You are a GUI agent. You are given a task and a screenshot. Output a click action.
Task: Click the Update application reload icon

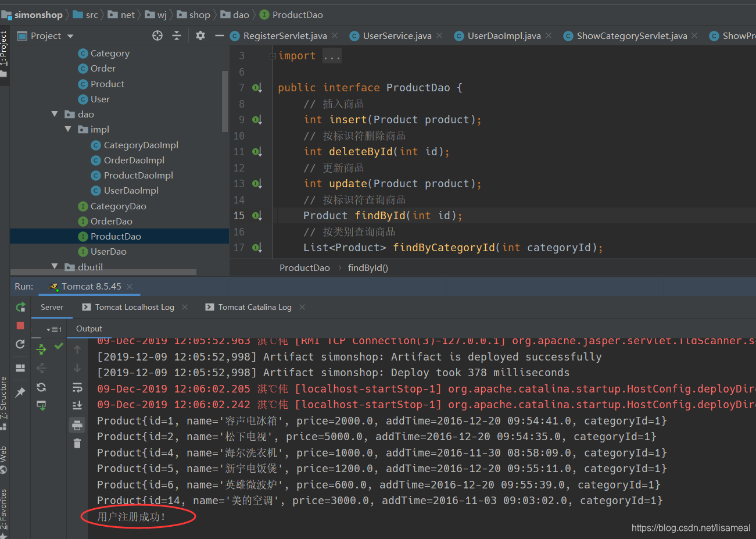point(20,344)
